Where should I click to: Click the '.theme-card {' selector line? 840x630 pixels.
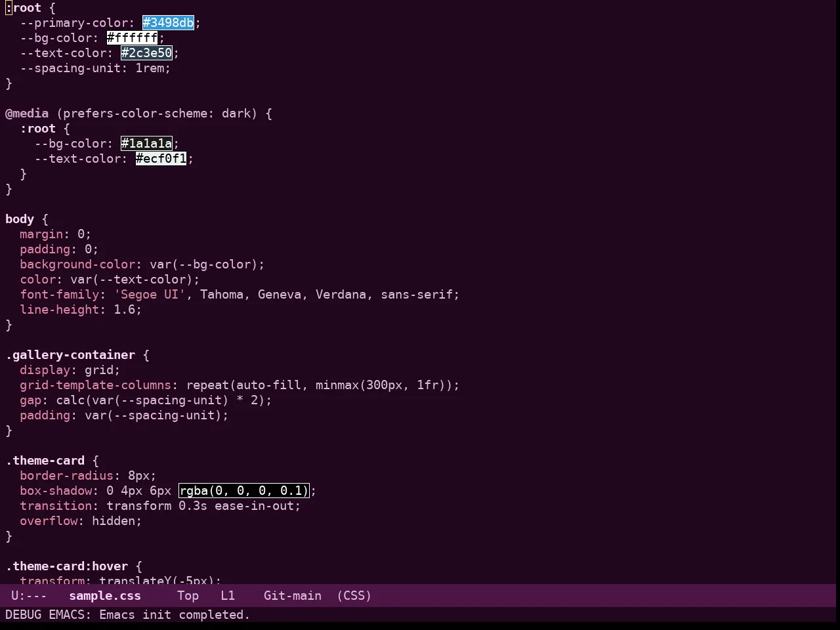pos(52,461)
